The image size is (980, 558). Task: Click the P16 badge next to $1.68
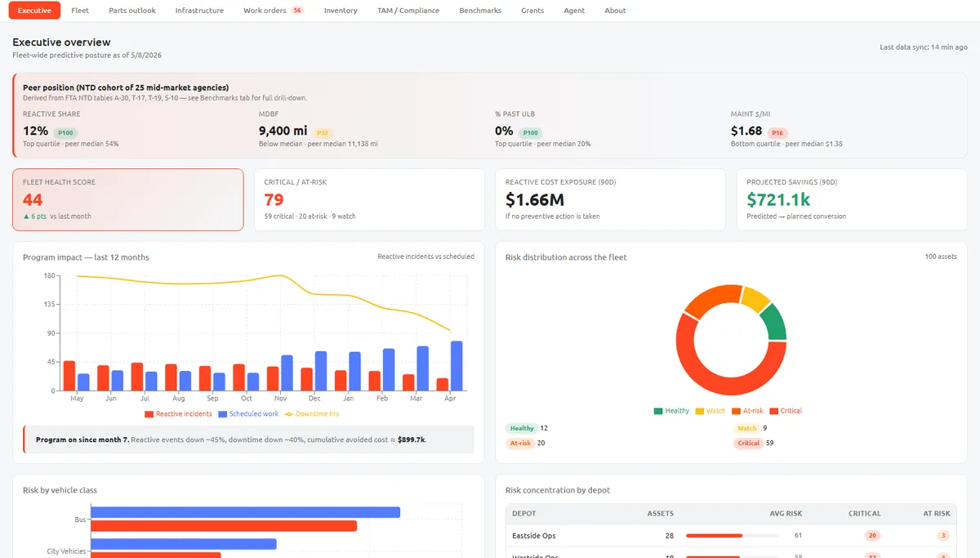(x=777, y=132)
